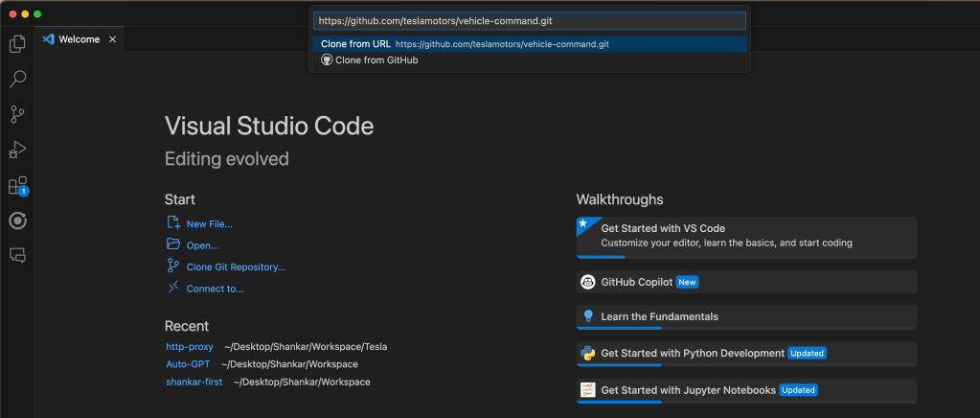The image size is (980, 418).
Task: Close the Welcome tab
Action: coord(113,39)
